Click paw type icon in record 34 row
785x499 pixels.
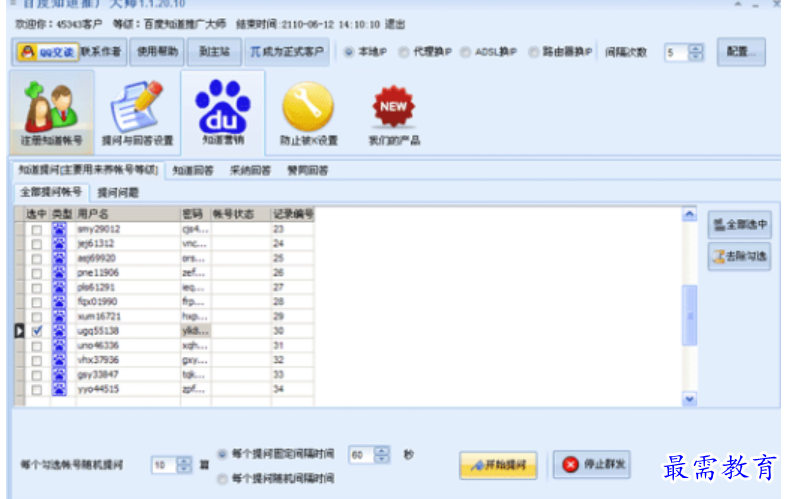[59, 389]
